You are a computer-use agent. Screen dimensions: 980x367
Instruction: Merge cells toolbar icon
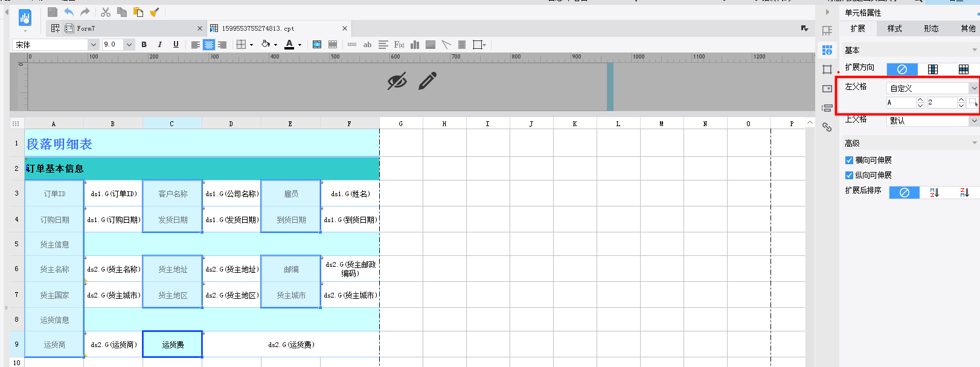pyautogui.click(x=317, y=45)
